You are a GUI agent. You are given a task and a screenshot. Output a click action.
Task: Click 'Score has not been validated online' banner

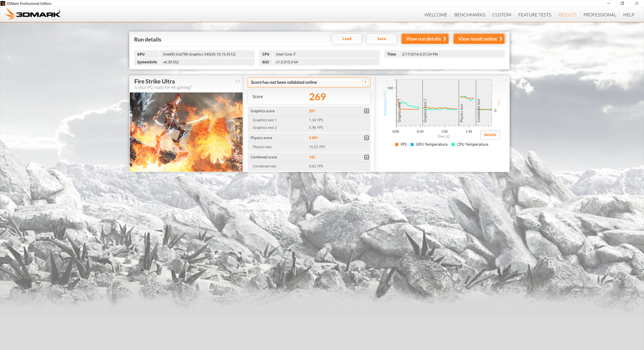[309, 82]
